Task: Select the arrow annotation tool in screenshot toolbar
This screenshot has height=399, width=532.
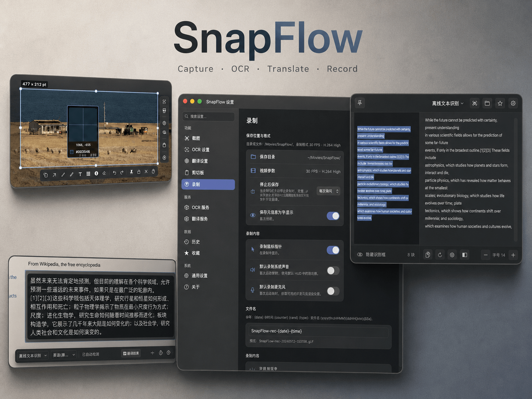Action: tap(54, 175)
